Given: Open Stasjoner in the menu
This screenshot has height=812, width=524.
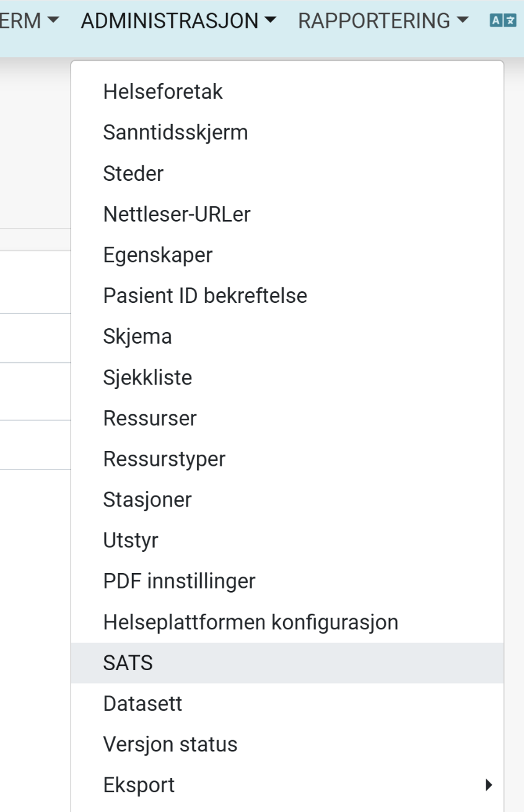Looking at the screenshot, I should click(147, 499).
